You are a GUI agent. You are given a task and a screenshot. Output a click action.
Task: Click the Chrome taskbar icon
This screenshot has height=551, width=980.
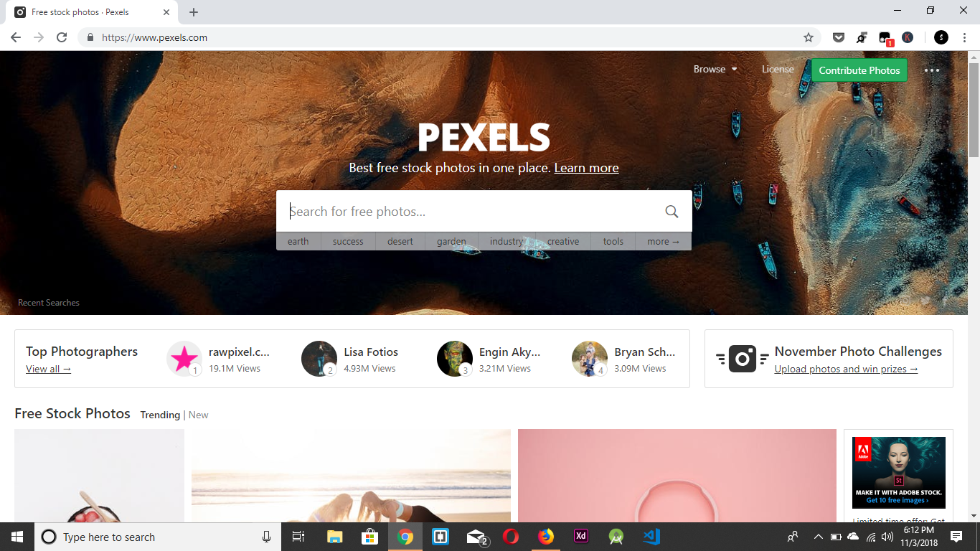point(405,537)
